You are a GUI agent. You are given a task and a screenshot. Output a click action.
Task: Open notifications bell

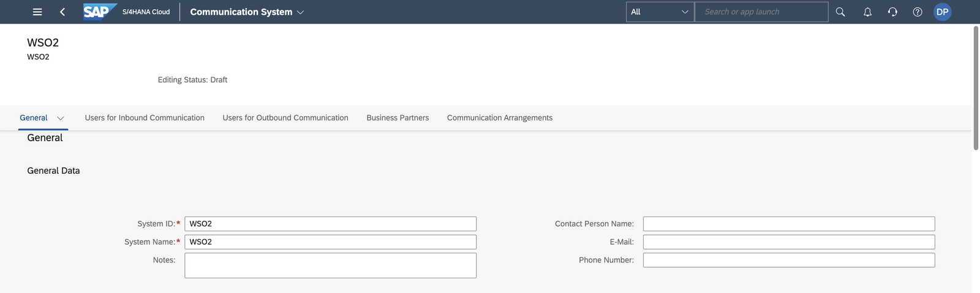(867, 12)
